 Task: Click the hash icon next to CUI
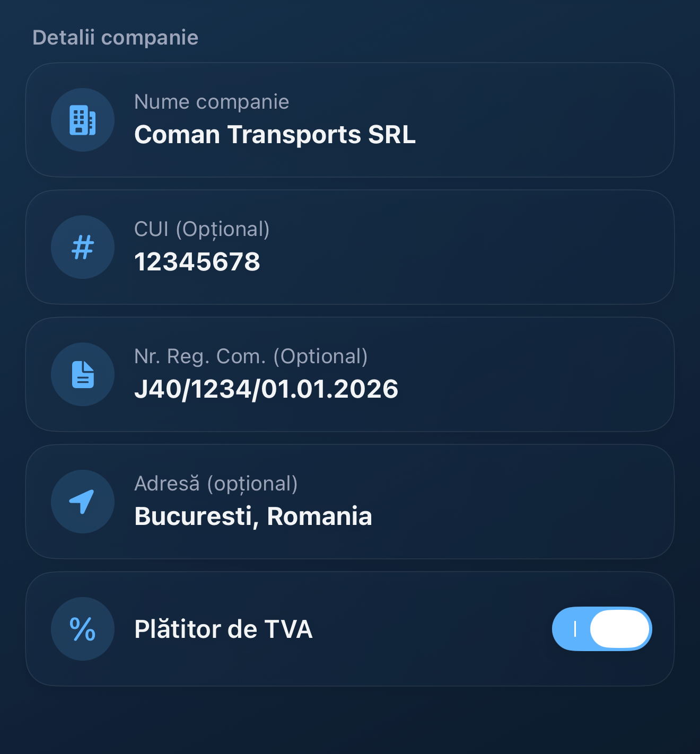pos(83,247)
